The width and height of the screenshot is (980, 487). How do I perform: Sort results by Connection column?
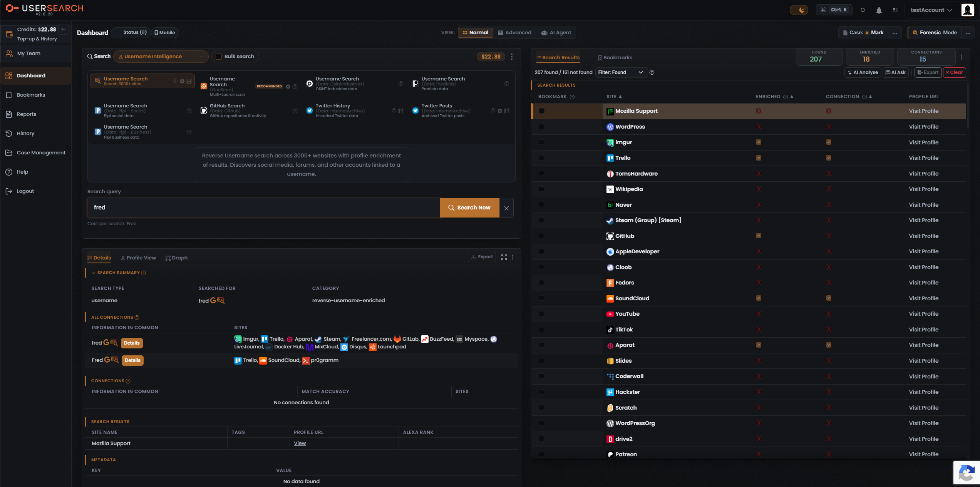(x=849, y=97)
